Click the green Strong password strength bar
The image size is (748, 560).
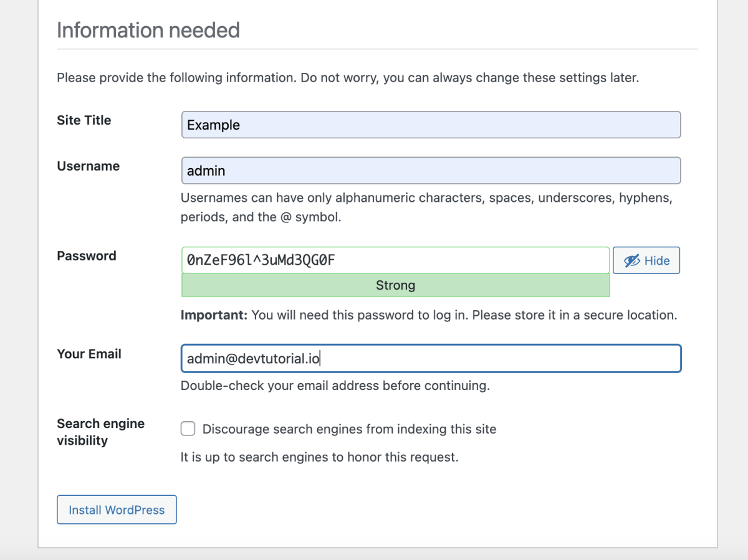(x=395, y=285)
